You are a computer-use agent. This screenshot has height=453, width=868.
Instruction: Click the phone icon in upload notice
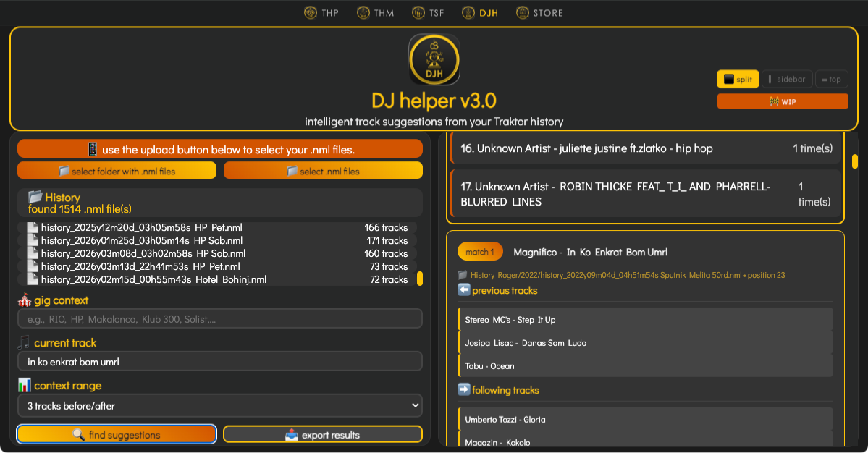click(x=93, y=149)
